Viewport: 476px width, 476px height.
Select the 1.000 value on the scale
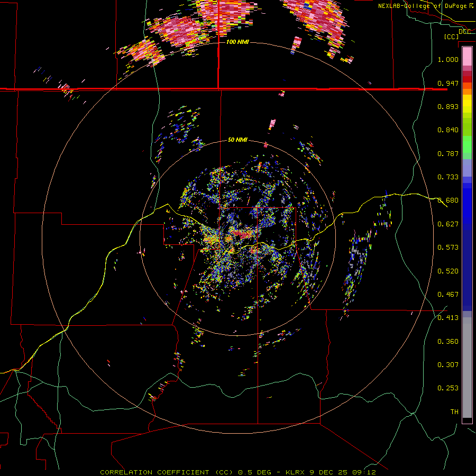(x=448, y=59)
